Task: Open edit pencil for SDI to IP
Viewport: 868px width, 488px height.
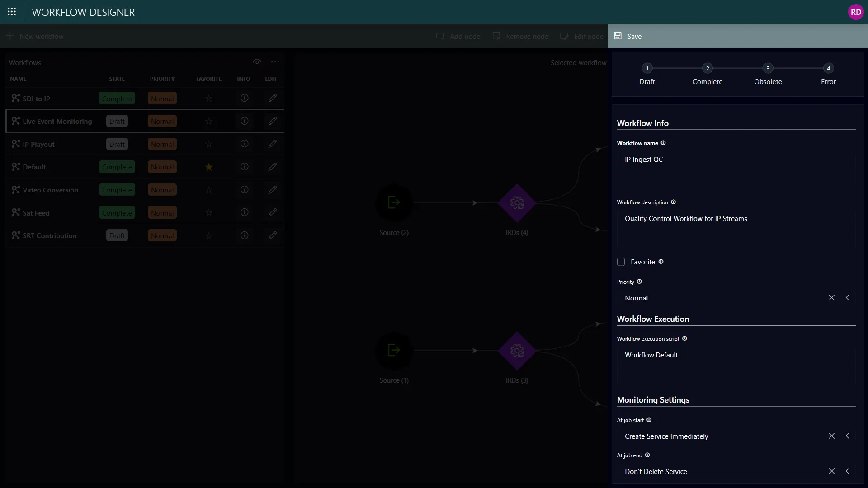Action: (x=272, y=98)
